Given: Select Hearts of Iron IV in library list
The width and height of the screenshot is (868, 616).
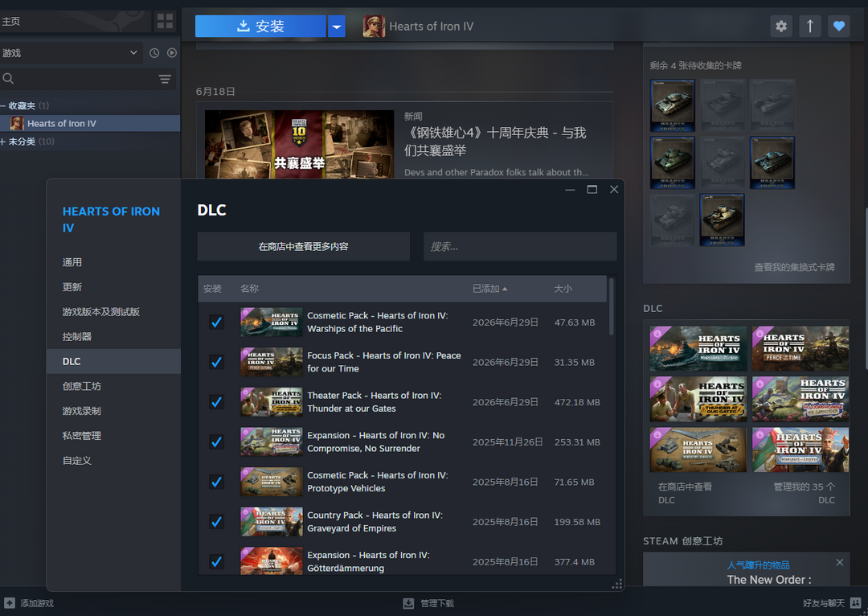Looking at the screenshot, I should (90, 123).
